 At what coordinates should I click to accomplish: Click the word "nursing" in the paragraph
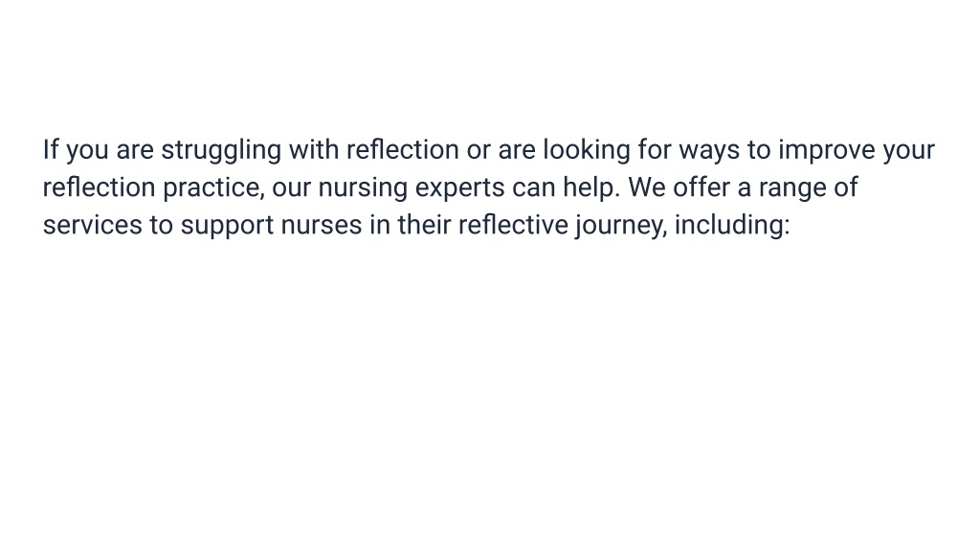point(363,188)
